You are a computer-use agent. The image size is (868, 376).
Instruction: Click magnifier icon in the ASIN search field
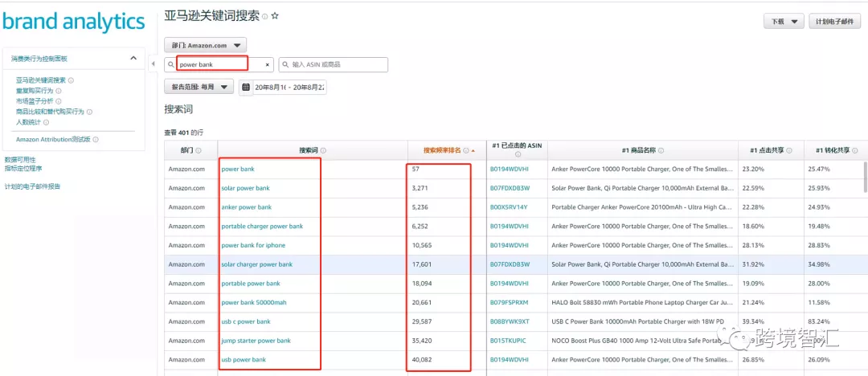pos(285,65)
